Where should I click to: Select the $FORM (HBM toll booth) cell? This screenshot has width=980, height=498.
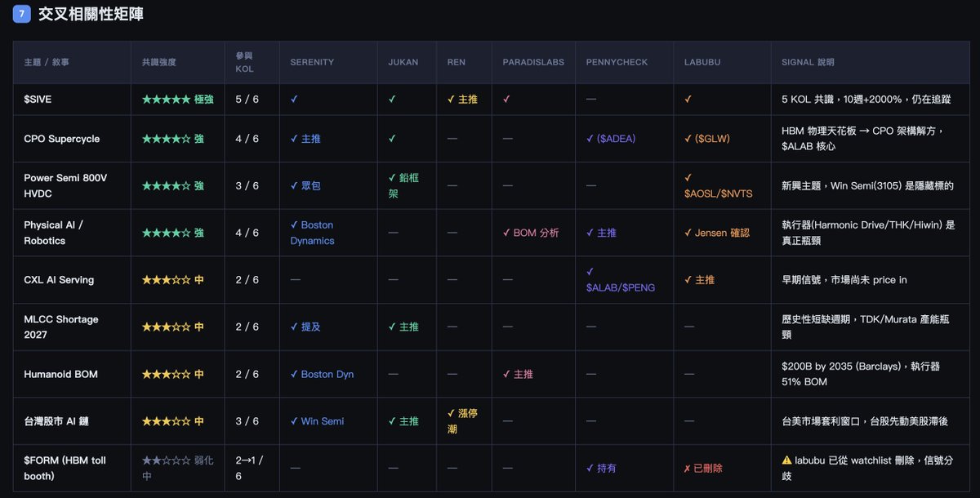65,468
